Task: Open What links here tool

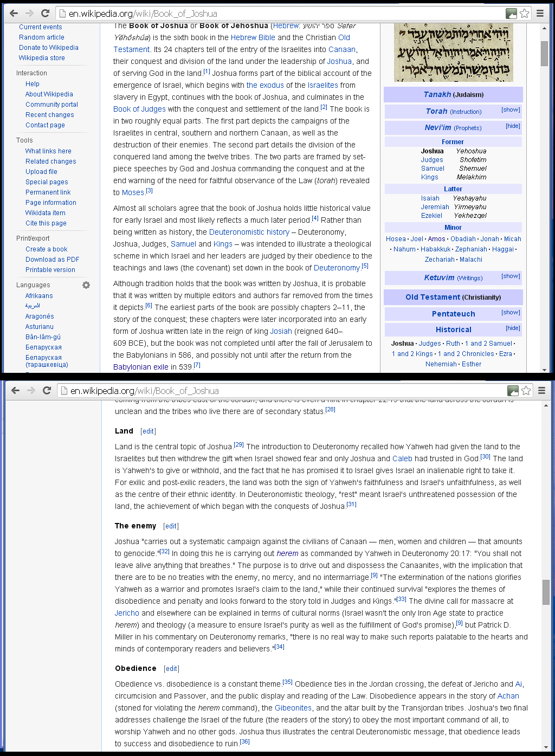Action: (48, 151)
